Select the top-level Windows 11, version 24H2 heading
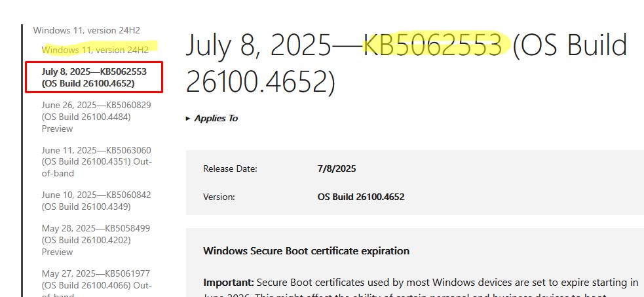This screenshot has width=644, height=297. point(86,30)
